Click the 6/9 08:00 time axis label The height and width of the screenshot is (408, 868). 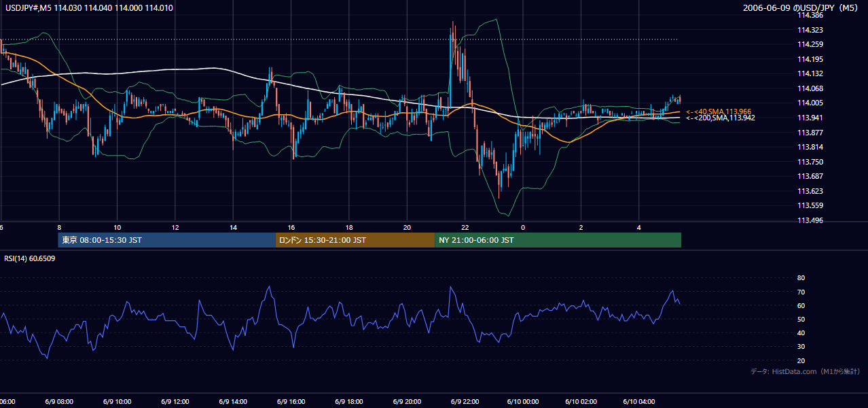(x=59, y=402)
